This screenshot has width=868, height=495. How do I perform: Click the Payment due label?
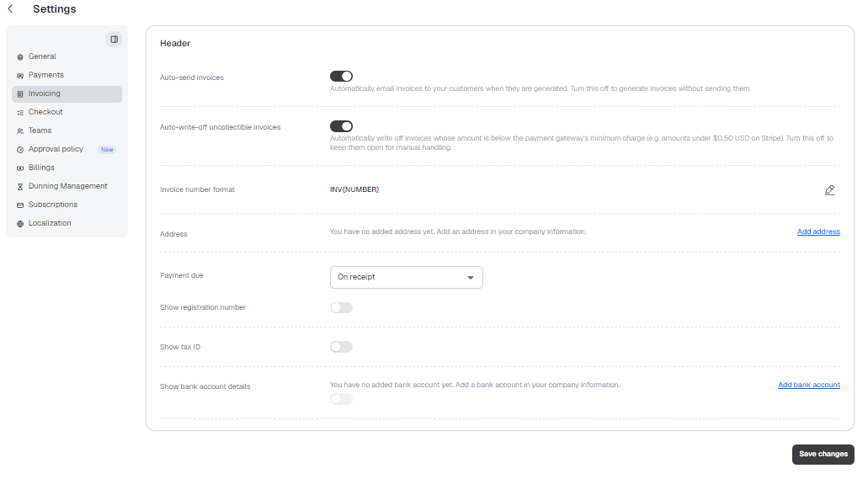coord(182,275)
